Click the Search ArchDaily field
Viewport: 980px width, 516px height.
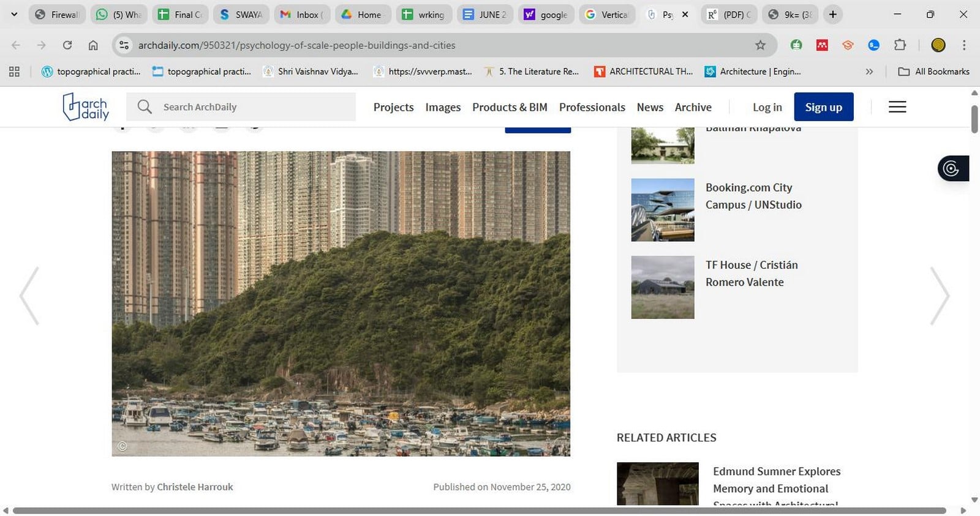tap(241, 107)
